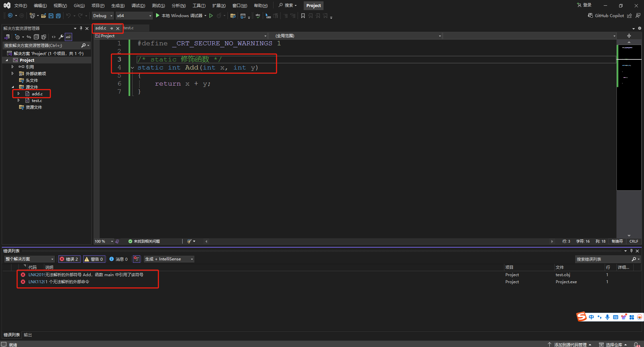The image size is (644, 347).
Task: Switch to the 输出 tab at bottom
Action: [28, 335]
